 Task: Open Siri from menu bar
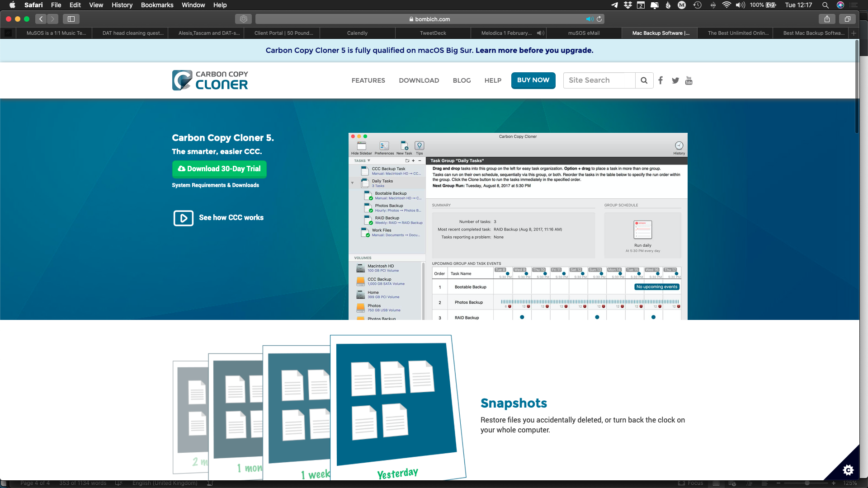pyautogui.click(x=840, y=5)
